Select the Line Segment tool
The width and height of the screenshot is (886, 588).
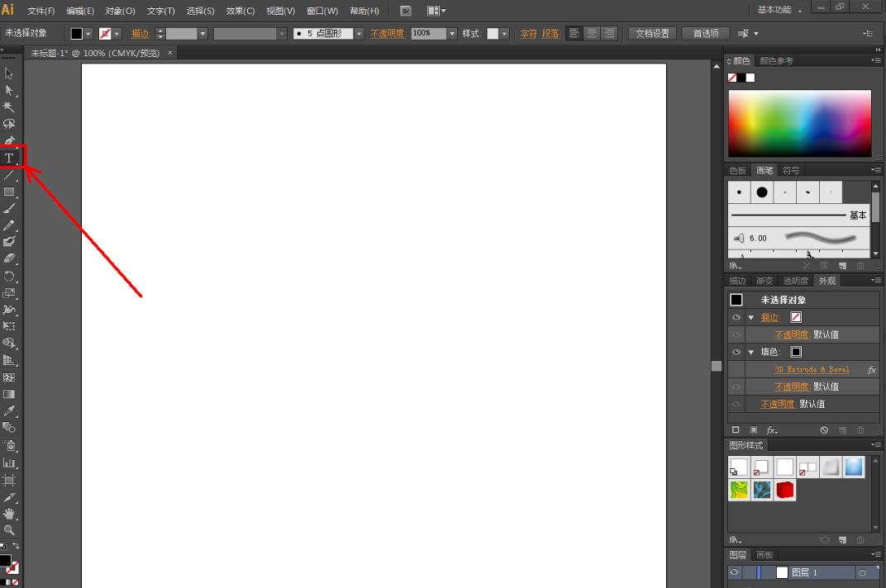[8, 176]
